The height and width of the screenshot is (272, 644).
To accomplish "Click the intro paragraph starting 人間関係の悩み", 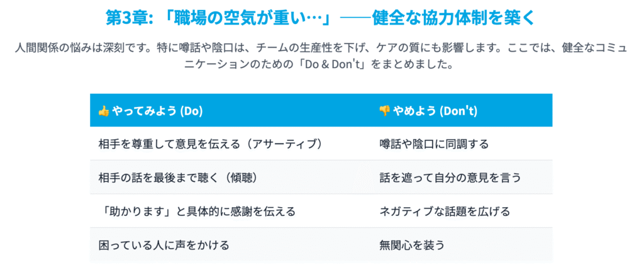I will (x=321, y=56).
